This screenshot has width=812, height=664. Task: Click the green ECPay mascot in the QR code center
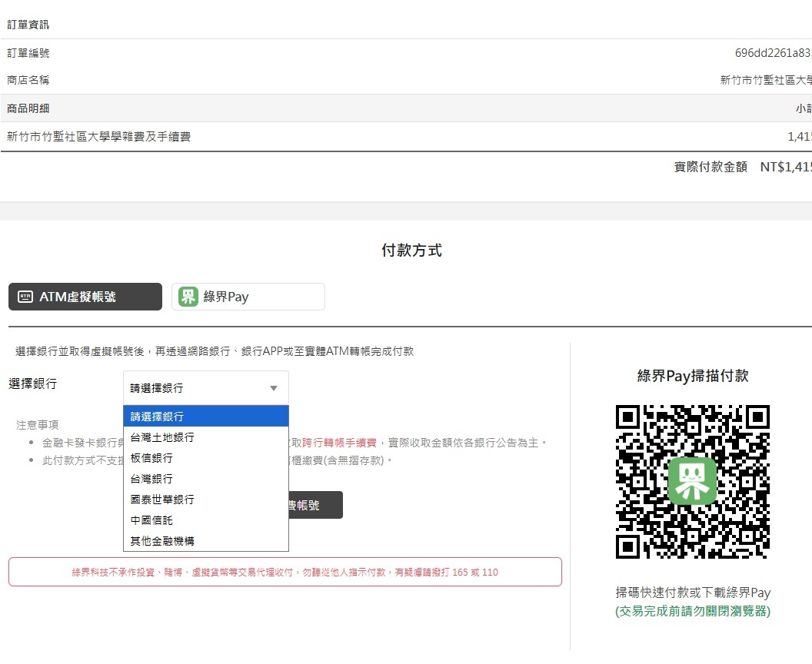click(692, 480)
